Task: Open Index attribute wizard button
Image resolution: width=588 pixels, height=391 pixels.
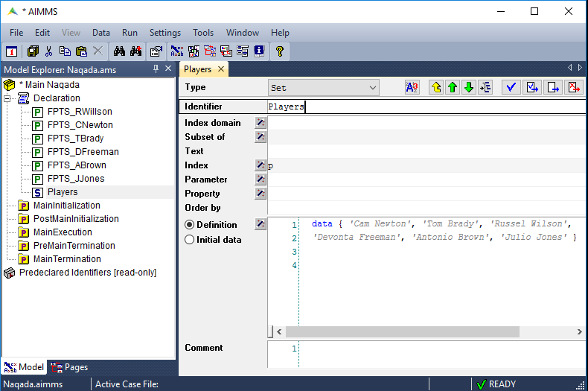Action: coord(261,165)
